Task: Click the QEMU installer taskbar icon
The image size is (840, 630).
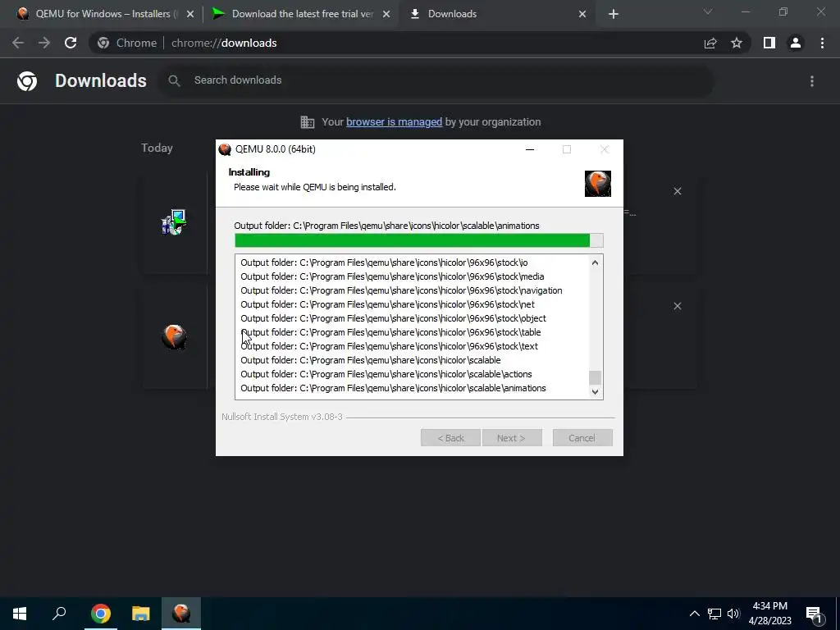Action: 181,614
